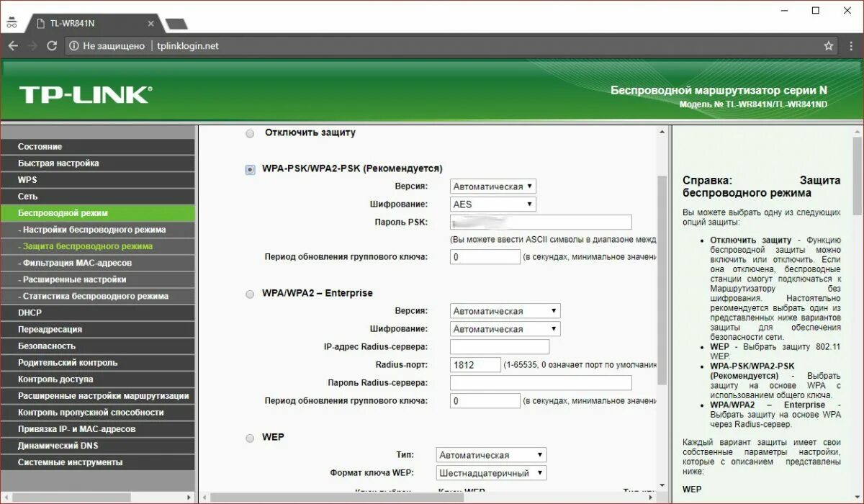Switch to the TL-WR841N browser tab
Image resolution: width=864 pixels, height=504 pixels.
click(x=92, y=24)
